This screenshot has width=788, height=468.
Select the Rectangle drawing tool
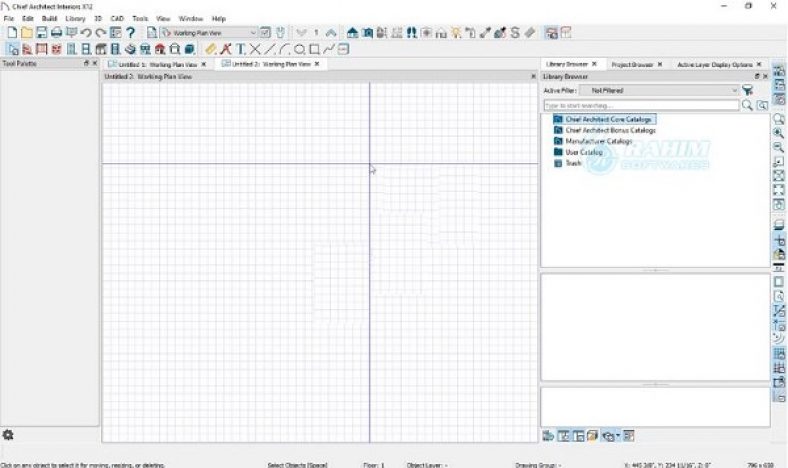click(x=314, y=49)
